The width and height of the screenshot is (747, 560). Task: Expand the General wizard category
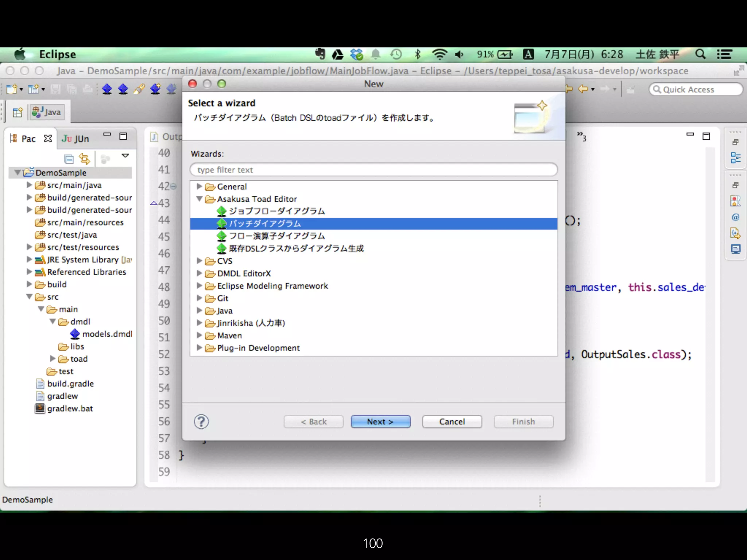tap(199, 186)
